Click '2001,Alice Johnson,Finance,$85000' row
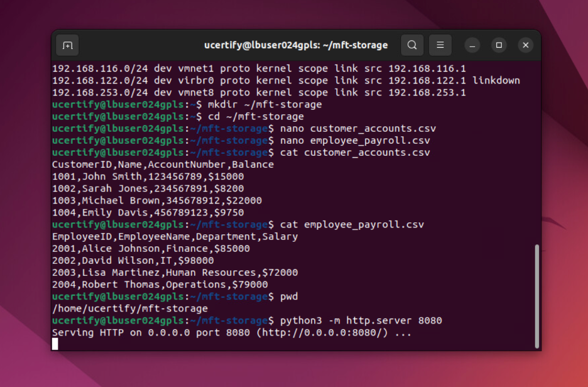Image resolution: width=588 pixels, height=387 pixels. (151, 249)
